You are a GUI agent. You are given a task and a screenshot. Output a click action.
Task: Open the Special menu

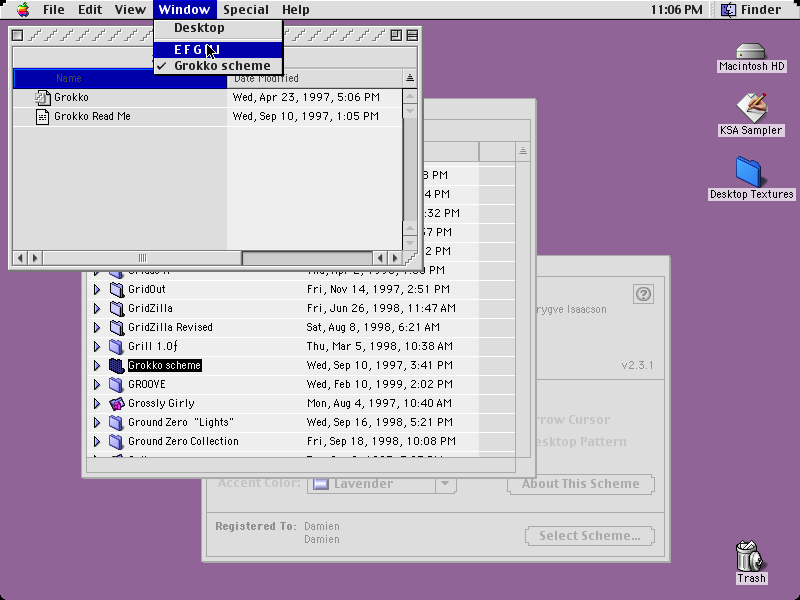tap(246, 10)
